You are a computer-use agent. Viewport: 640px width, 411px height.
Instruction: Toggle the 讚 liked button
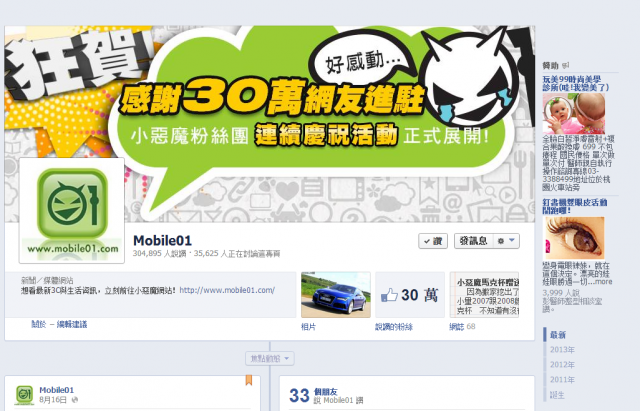coord(433,241)
